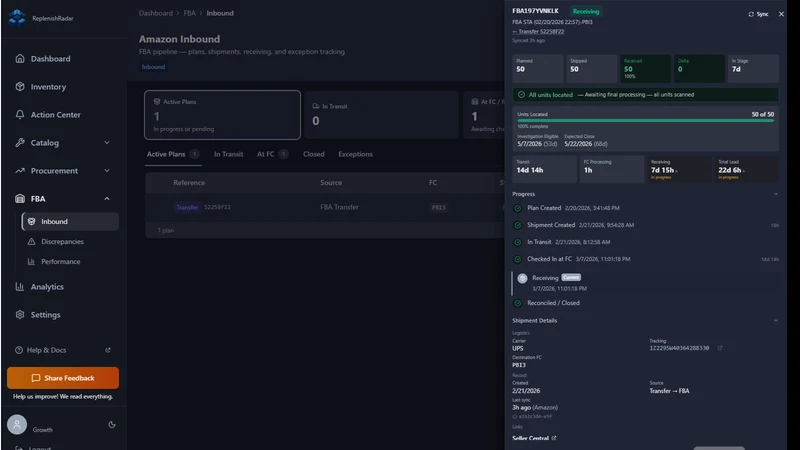The image size is (800, 450).
Task: Click the All units located check icon
Action: tap(521, 94)
